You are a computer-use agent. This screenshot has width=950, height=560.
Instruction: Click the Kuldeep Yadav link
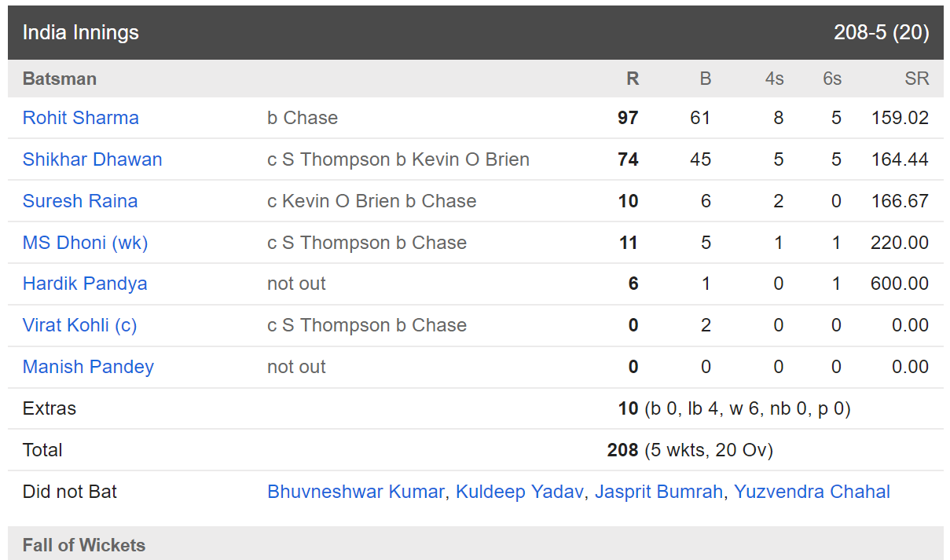coord(520,492)
